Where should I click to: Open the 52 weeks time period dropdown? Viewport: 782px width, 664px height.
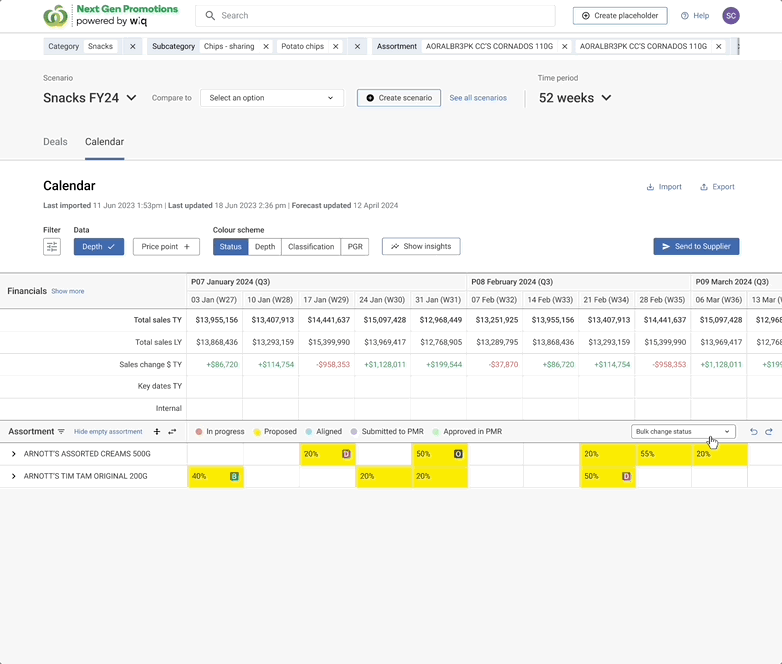[575, 98]
